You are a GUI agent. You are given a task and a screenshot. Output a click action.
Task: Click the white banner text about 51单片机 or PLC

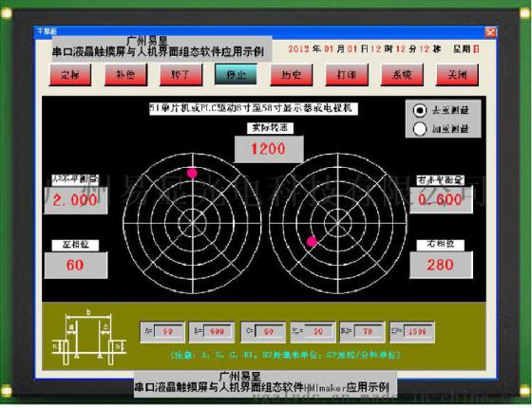253,108
